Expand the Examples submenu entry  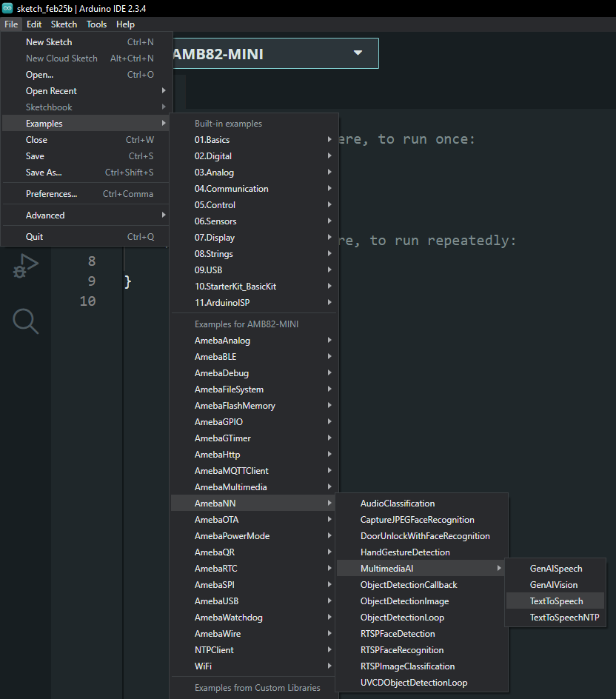(86, 124)
